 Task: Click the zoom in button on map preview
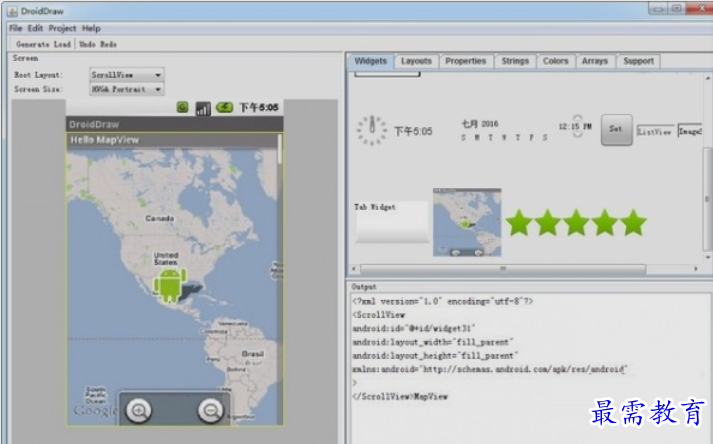(139, 411)
